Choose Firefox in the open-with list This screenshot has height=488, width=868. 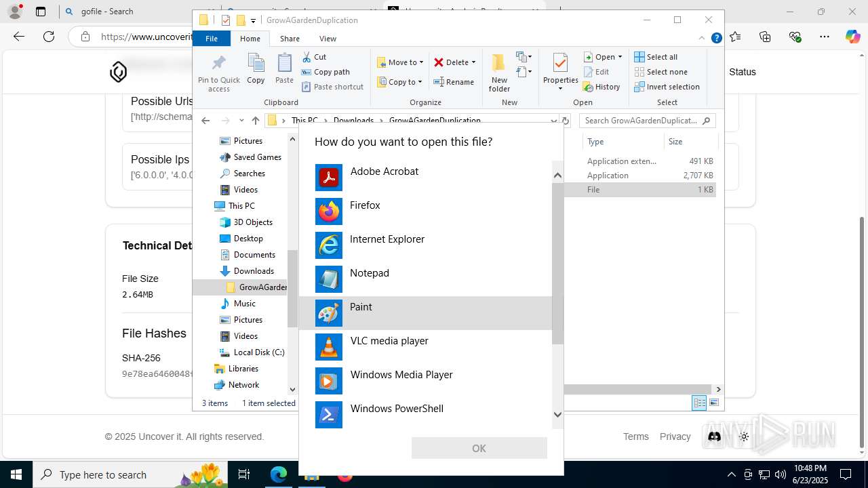(426, 211)
